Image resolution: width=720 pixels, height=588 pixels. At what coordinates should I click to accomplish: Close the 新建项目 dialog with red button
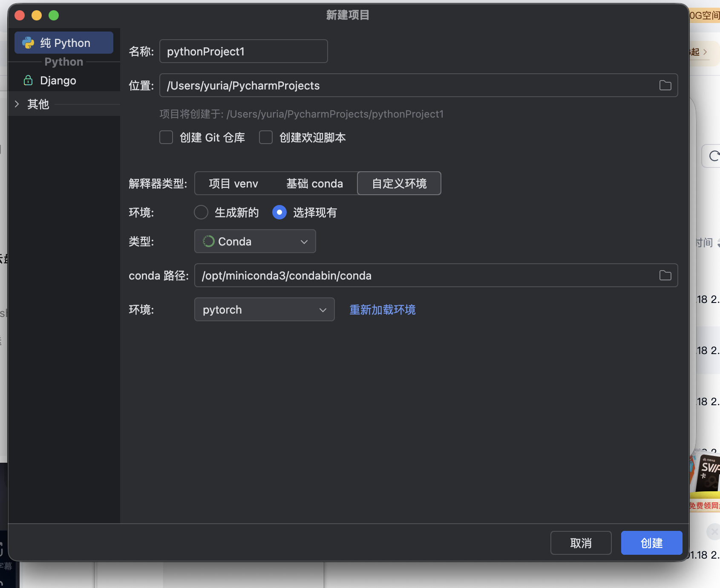point(20,15)
